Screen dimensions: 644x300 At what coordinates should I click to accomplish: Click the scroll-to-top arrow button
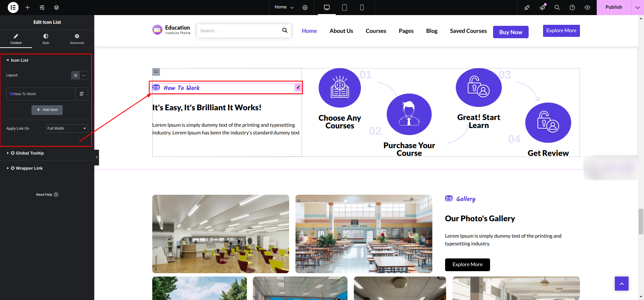tap(622, 284)
